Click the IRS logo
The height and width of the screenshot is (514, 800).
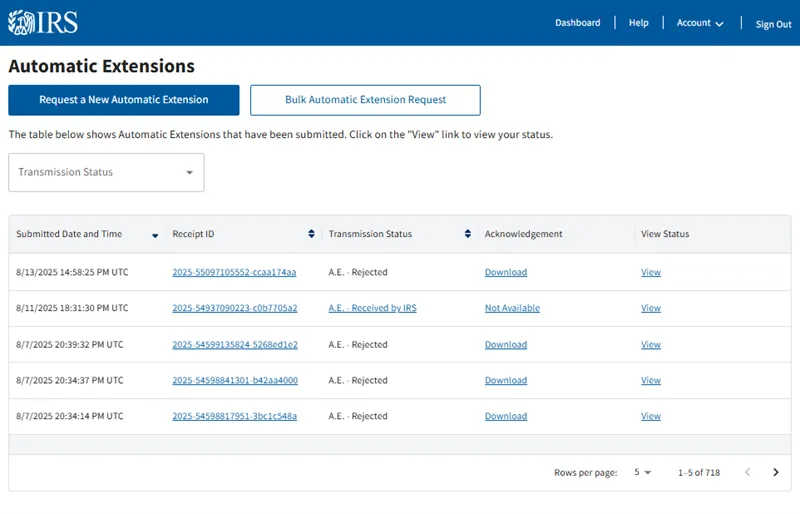point(43,22)
